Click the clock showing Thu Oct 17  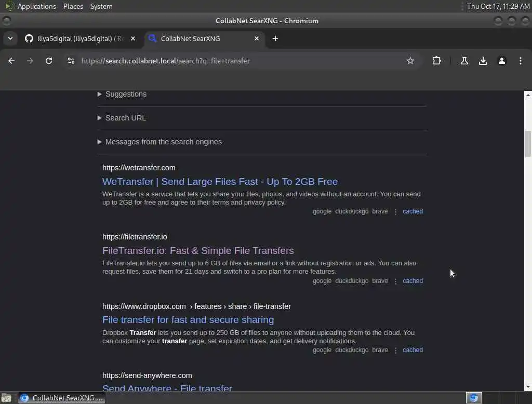pyautogui.click(x=498, y=6)
